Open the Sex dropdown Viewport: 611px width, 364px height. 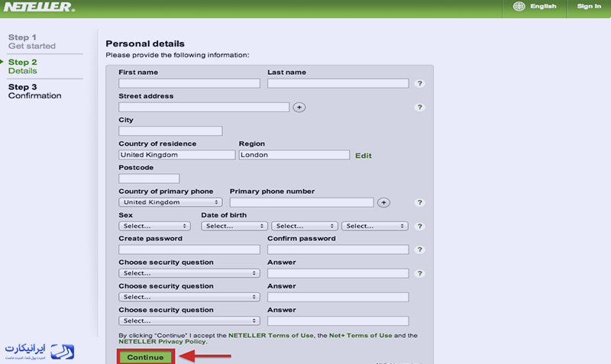pyautogui.click(x=155, y=226)
